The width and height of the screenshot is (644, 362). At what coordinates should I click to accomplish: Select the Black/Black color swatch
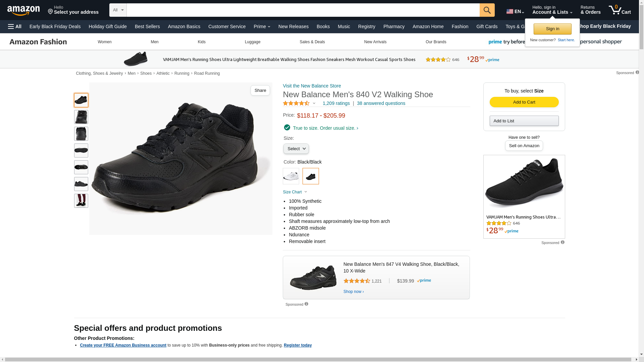pyautogui.click(x=311, y=176)
